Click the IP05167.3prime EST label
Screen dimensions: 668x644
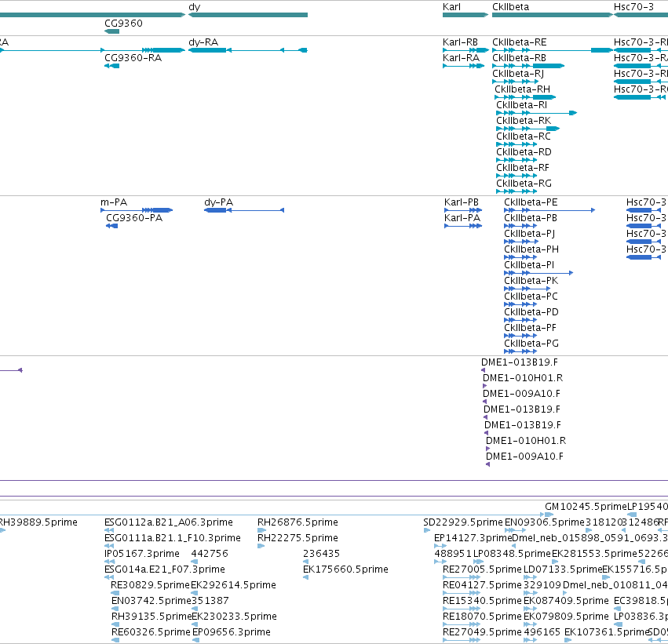(x=142, y=554)
